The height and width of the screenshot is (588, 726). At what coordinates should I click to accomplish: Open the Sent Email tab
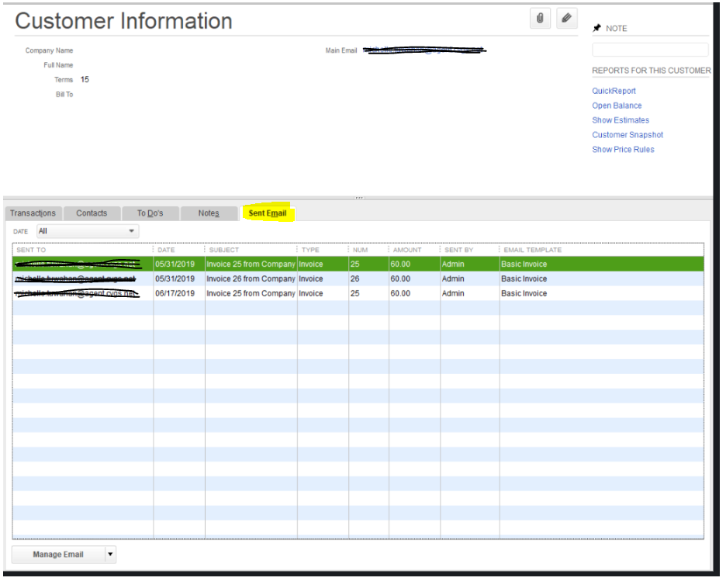(x=268, y=213)
